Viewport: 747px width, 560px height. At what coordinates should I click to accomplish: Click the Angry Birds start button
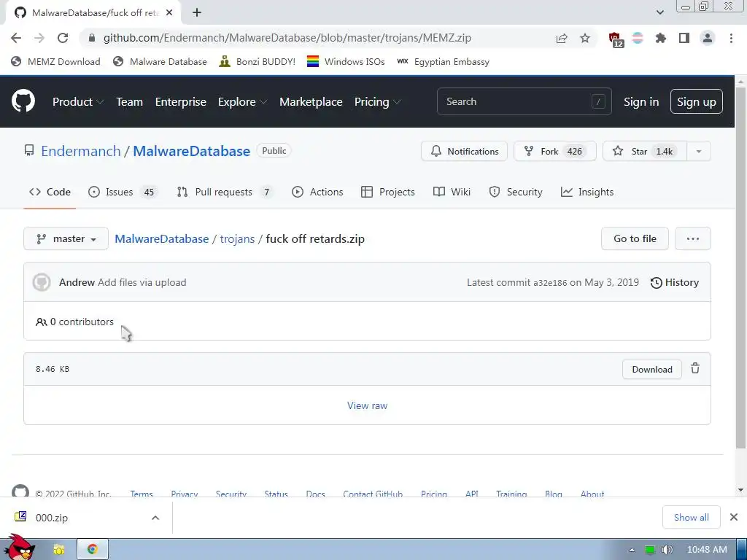[x=19, y=548]
